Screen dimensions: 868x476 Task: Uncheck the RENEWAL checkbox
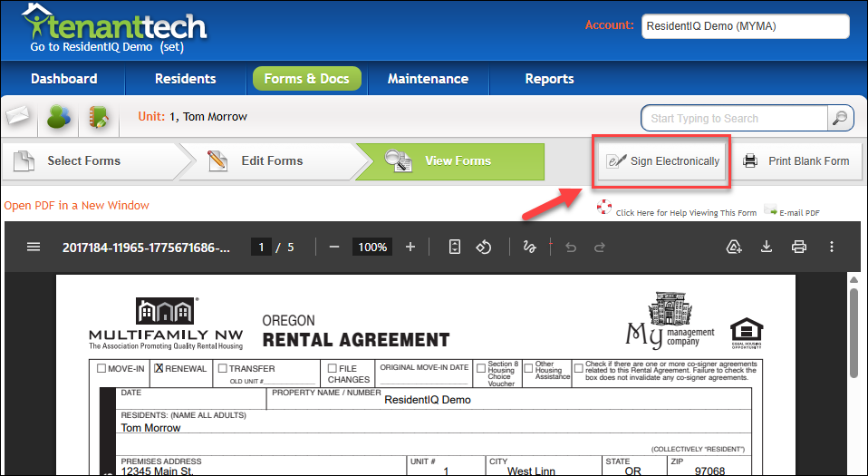coord(159,368)
